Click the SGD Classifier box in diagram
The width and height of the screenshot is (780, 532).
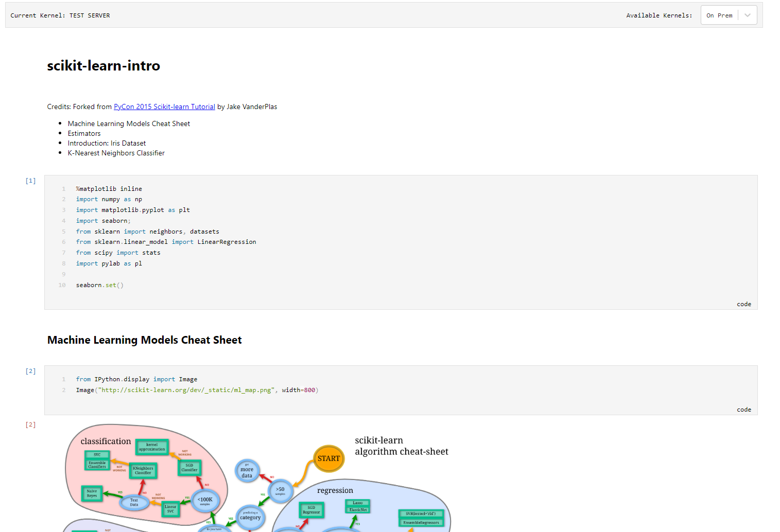189,468
